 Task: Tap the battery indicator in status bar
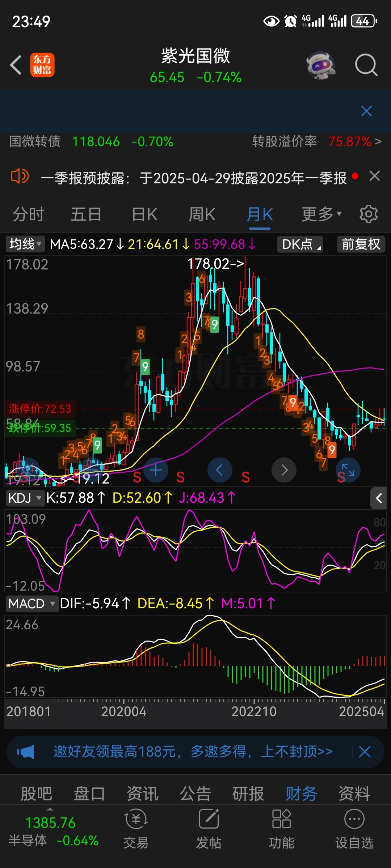point(364,21)
